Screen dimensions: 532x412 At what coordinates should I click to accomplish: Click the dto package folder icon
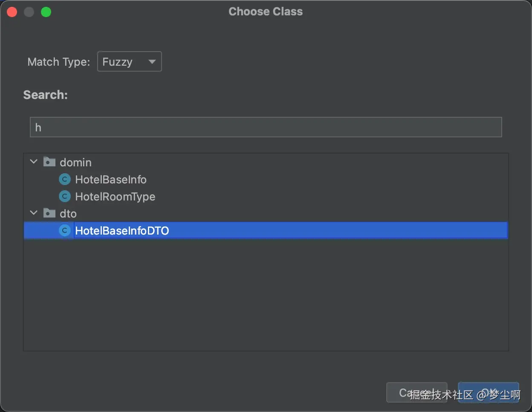click(49, 213)
